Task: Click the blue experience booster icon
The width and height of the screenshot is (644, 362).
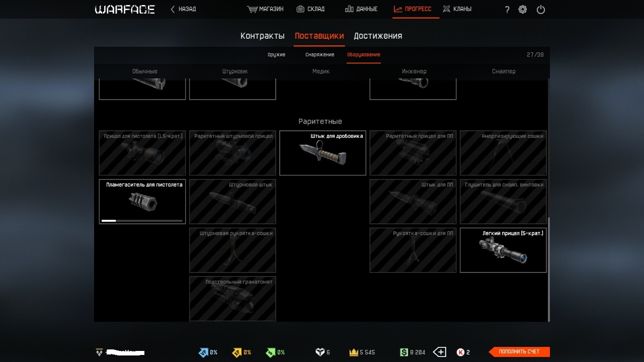Action: pyautogui.click(x=203, y=352)
